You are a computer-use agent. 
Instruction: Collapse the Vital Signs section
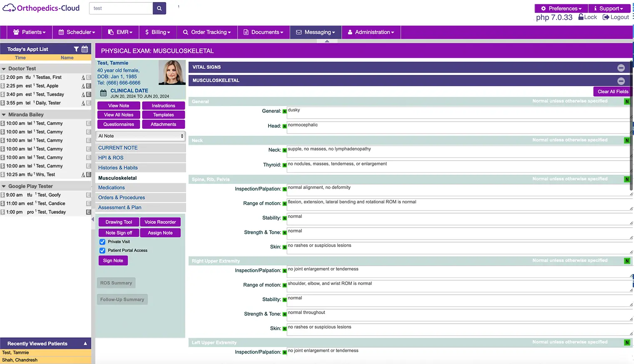click(621, 67)
